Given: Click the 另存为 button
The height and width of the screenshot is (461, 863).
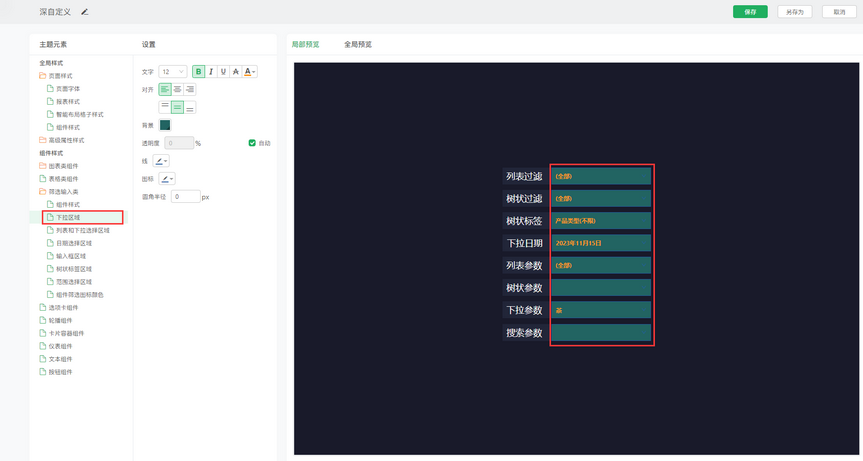Looking at the screenshot, I should [x=794, y=12].
